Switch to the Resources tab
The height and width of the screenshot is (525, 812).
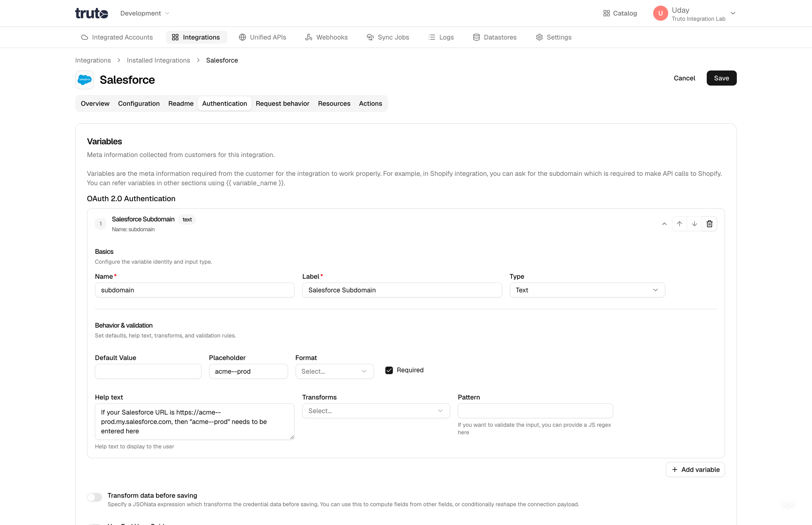tap(334, 103)
